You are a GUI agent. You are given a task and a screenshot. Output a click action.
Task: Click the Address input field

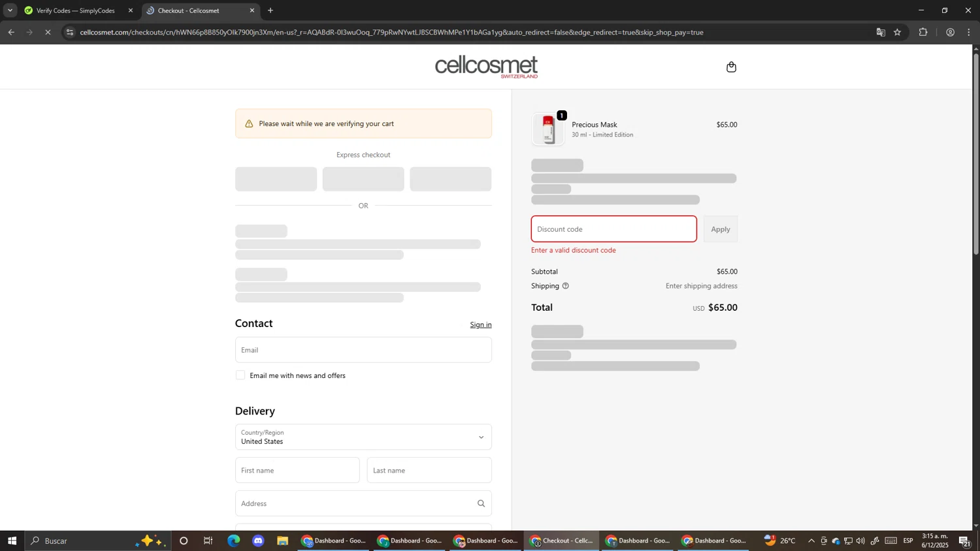tap(363, 503)
